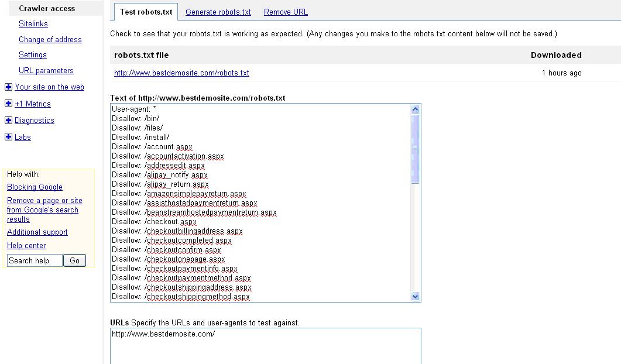
Task: Click the robots.txt scrollbar thumb
Action: pyautogui.click(x=416, y=149)
